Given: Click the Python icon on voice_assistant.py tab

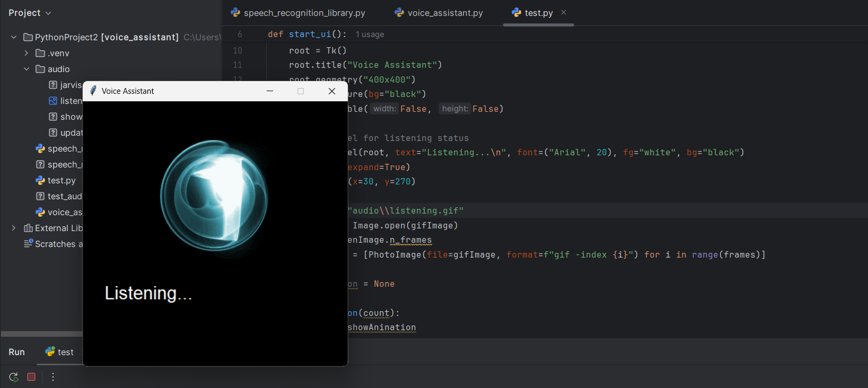Looking at the screenshot, I should (399, 12).
